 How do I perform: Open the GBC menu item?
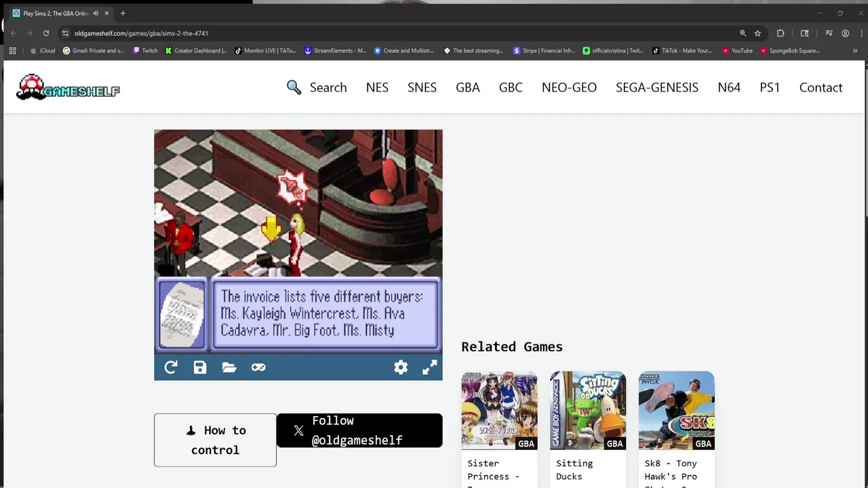tap(511, 87)
